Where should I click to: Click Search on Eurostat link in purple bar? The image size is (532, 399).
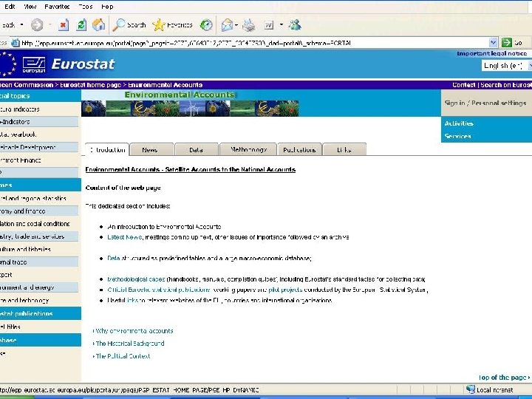click(x=506, y=85)
